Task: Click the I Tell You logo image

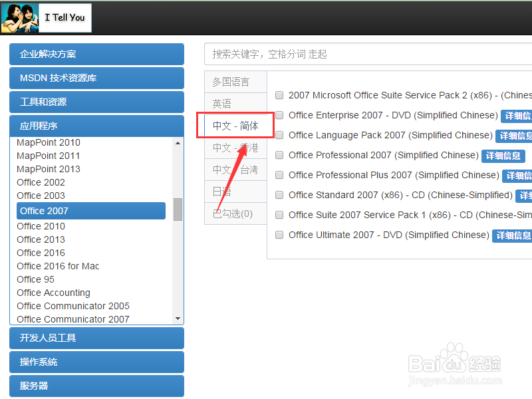Action: [46, 18]
